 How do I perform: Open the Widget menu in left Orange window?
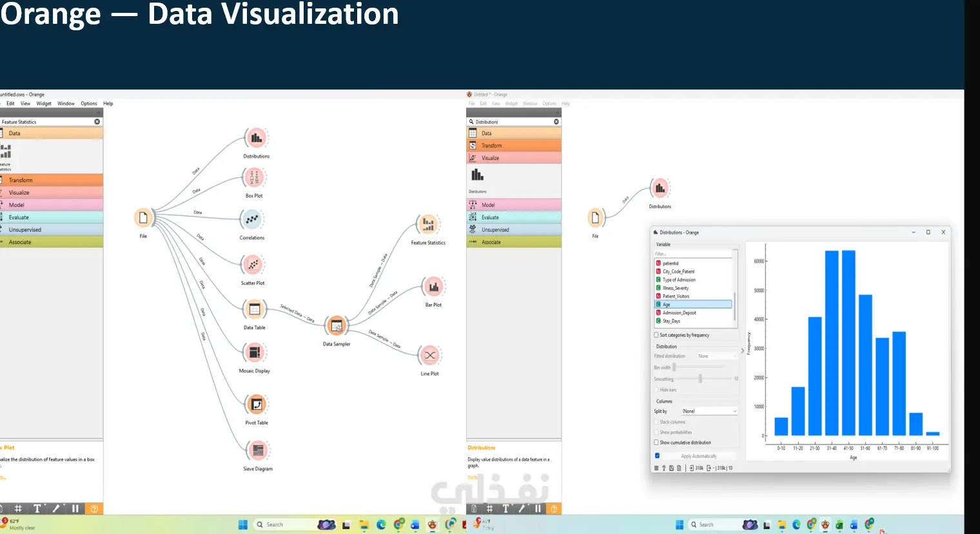[44, 104]
